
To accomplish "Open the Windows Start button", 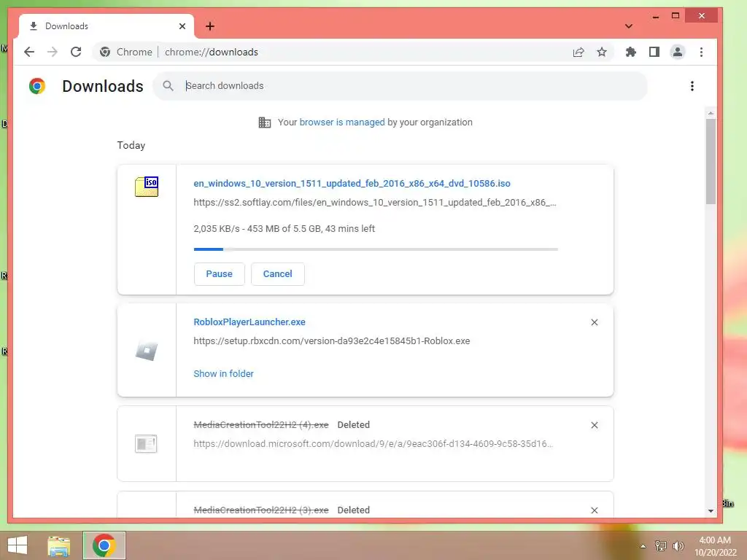I will pos(18,545).
